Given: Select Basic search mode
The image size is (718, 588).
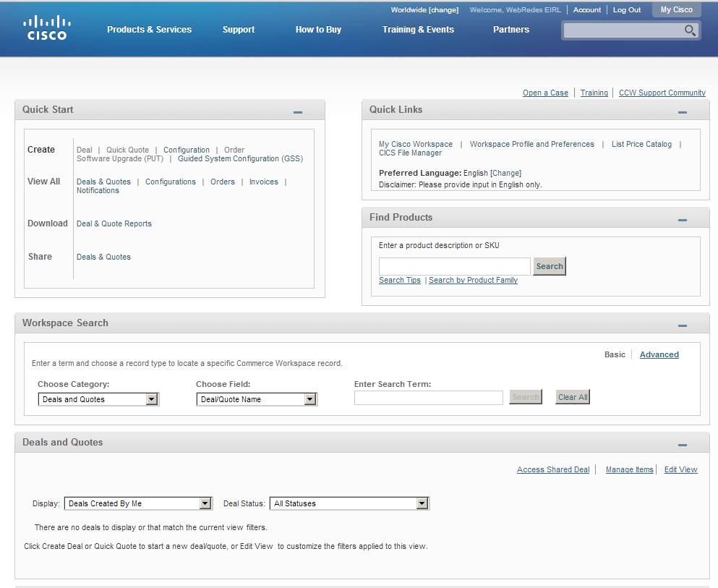Looking at the screenshot, I should 615,354.
